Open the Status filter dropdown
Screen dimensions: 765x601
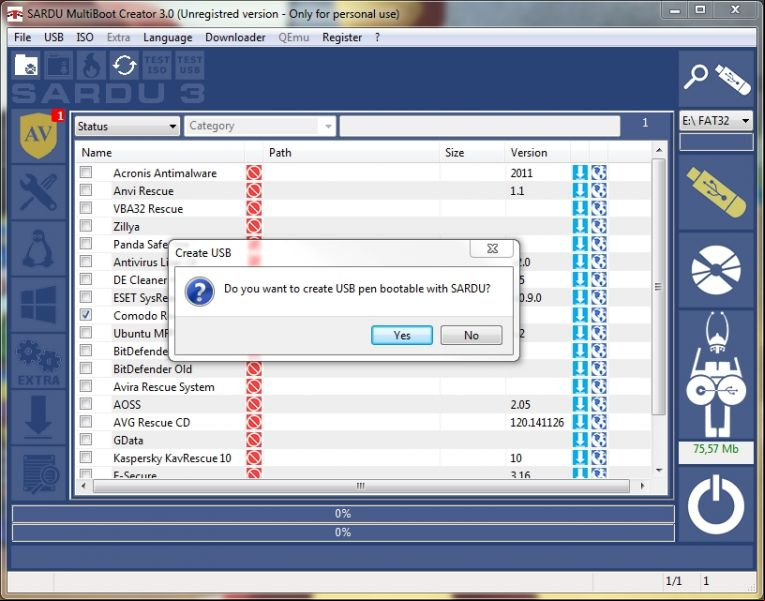[x=127, y=126]
